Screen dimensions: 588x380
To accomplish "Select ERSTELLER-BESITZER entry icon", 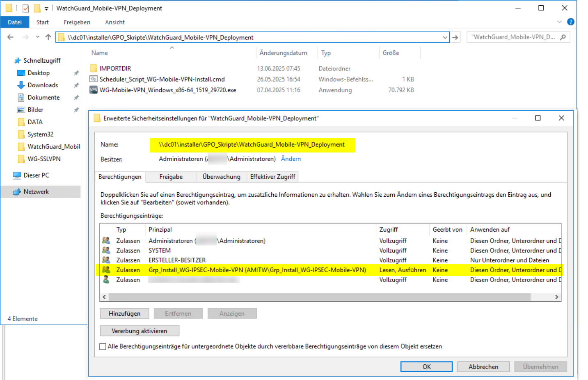I will [106, 260].
